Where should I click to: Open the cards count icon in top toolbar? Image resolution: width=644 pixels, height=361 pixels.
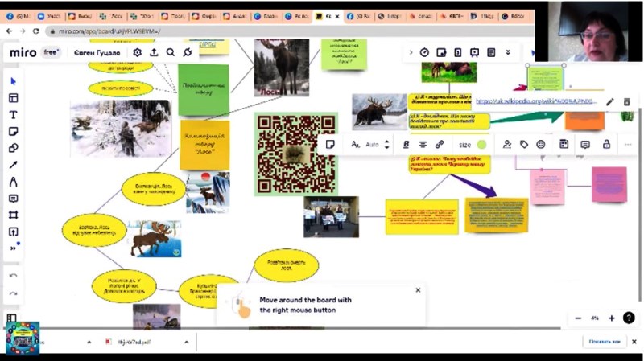pos(457,52)
